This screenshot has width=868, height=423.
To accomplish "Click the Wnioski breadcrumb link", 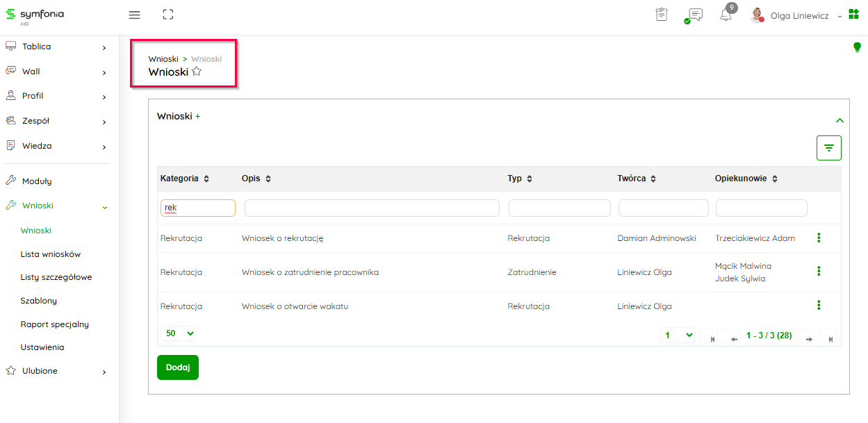I will click(x=163, y=59).
